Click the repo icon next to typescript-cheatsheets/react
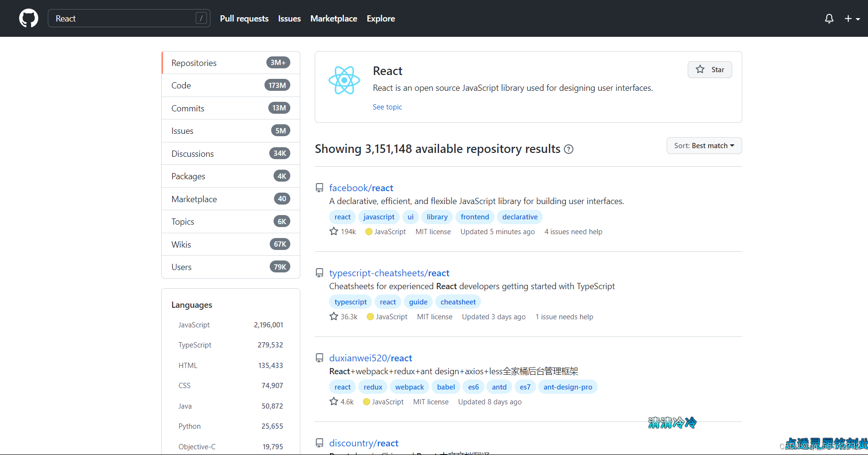The image size is (868, 455). 319,273
